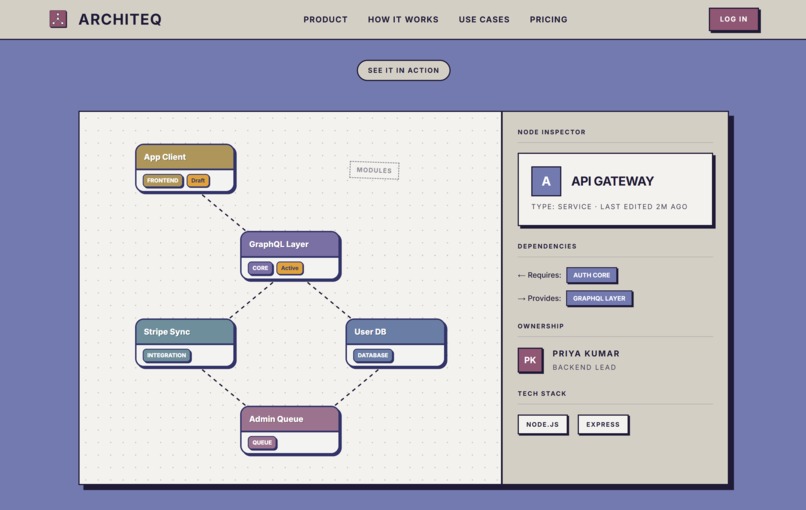806x510 pixels.
Task: Click the FRONTEND tag on App Client
Action: click(162, 180)
